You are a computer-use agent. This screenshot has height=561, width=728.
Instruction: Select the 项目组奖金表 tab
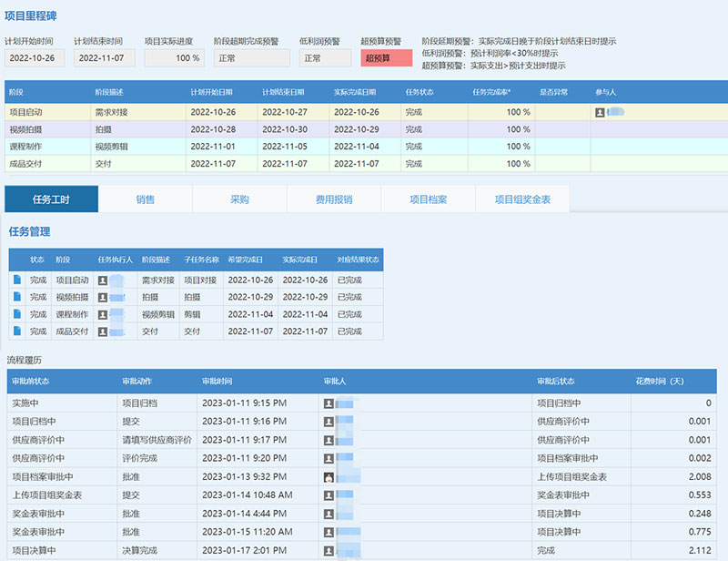point(522,199)
